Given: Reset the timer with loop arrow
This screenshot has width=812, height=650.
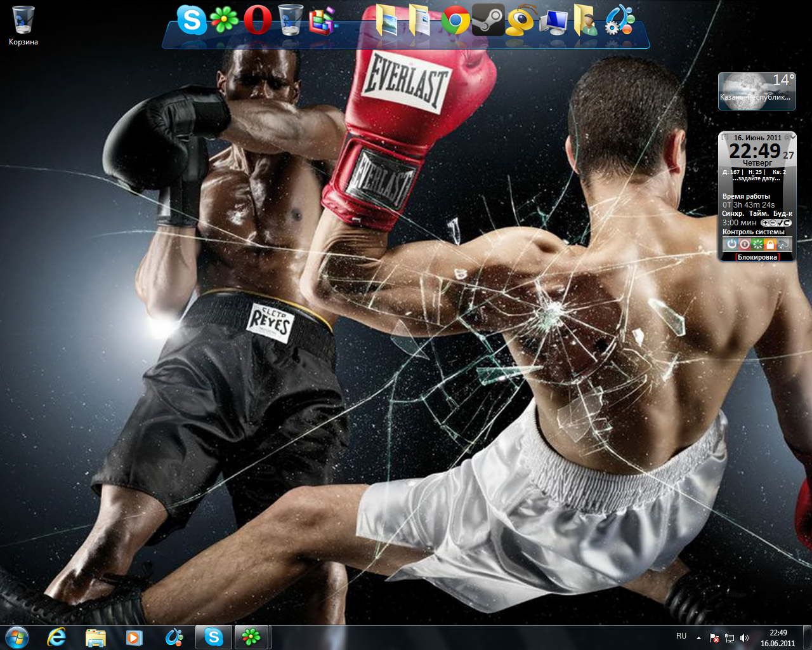Looking at the screenshot, I should 787,223.
